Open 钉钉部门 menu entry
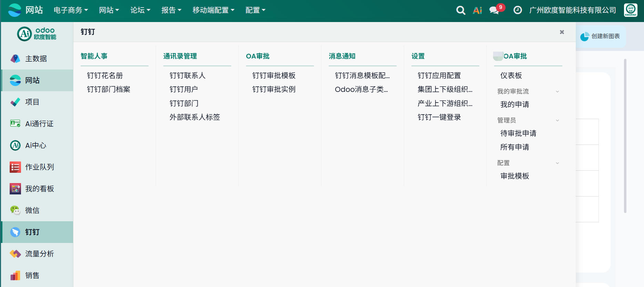Screen dimensions: 644x287 click(184, 103)
